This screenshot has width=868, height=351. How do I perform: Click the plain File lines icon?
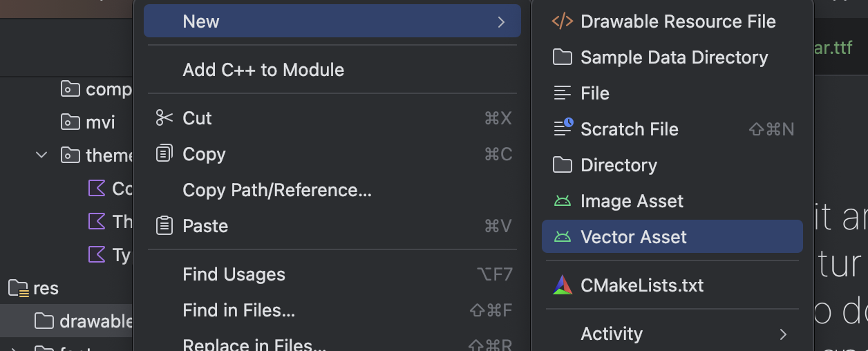[x=562, y=93]
